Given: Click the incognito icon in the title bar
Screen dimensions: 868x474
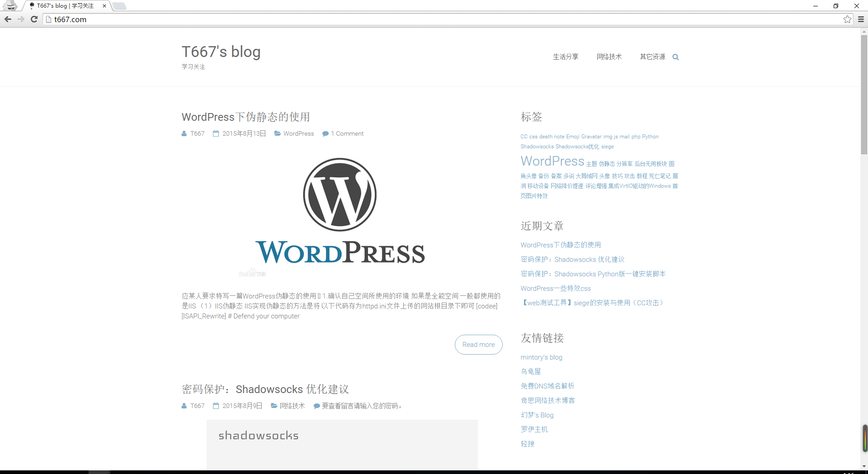Looking at the screenshot, I should [x=10, y=5].
